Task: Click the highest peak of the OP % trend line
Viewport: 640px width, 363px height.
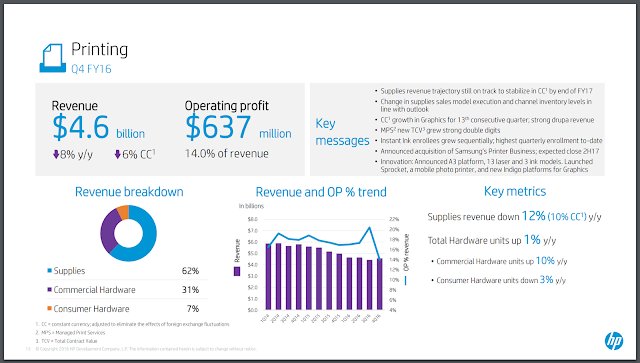Action: click(x=369, y=227)
